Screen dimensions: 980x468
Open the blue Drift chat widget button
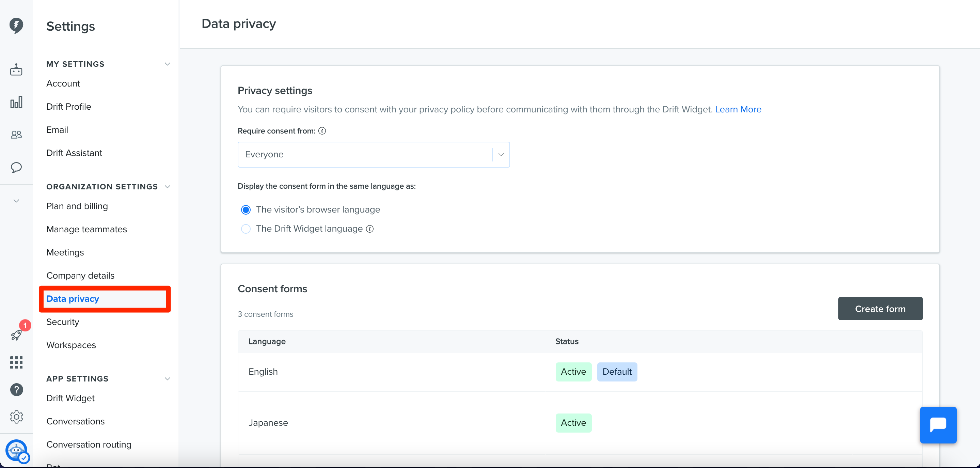(938, 425)
